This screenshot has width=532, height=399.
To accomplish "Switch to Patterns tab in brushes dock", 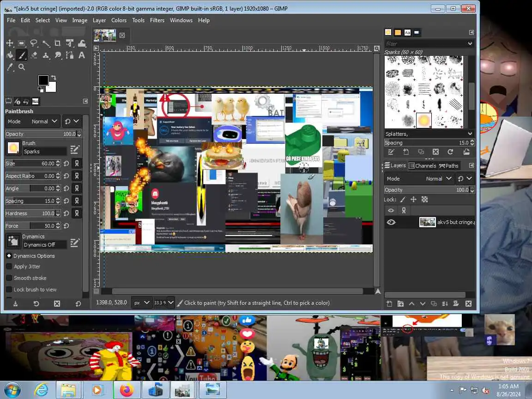I will coord(398,33).
